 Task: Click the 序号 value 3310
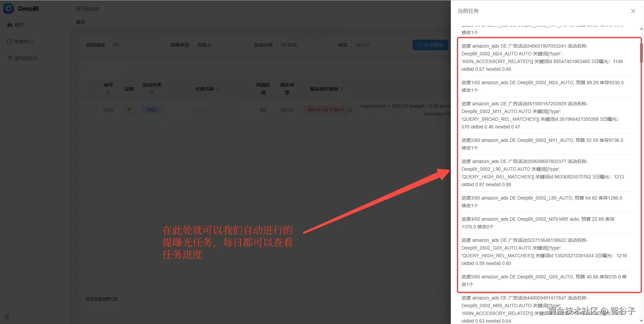pos(108,110)
